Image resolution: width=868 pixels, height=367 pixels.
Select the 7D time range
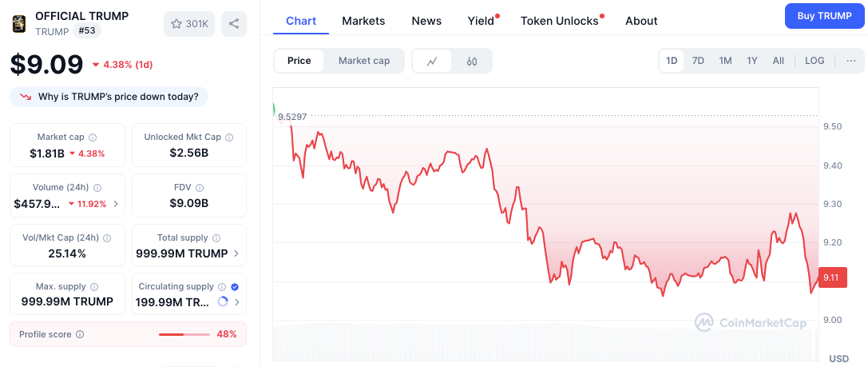click(x=698, y=61)
